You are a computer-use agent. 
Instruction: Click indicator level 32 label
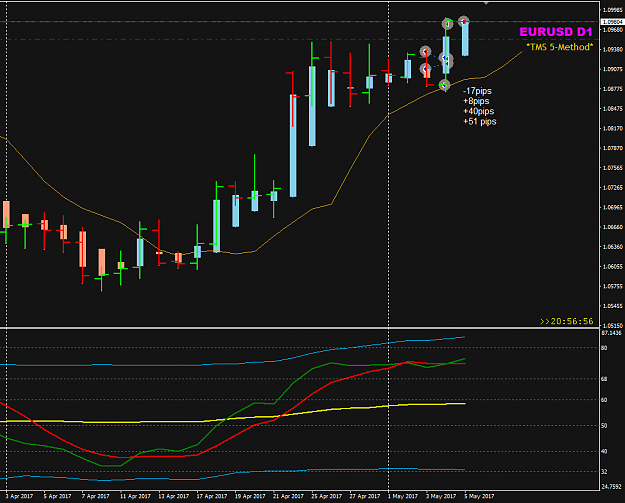(604, 472)
